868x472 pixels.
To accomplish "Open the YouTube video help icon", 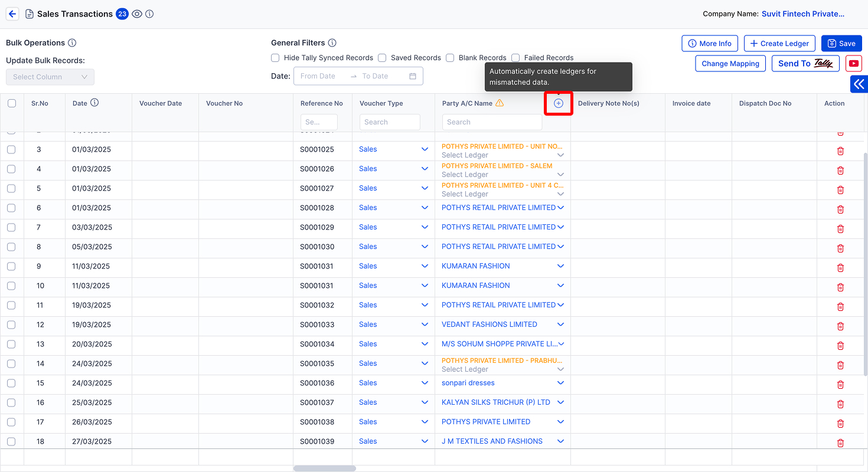I will tap(854, 64).
